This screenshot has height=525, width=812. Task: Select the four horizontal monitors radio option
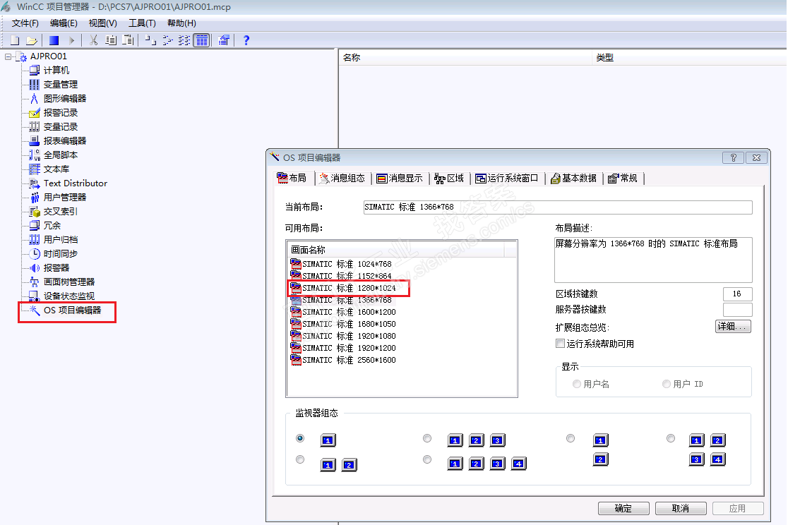click(427, 459)
